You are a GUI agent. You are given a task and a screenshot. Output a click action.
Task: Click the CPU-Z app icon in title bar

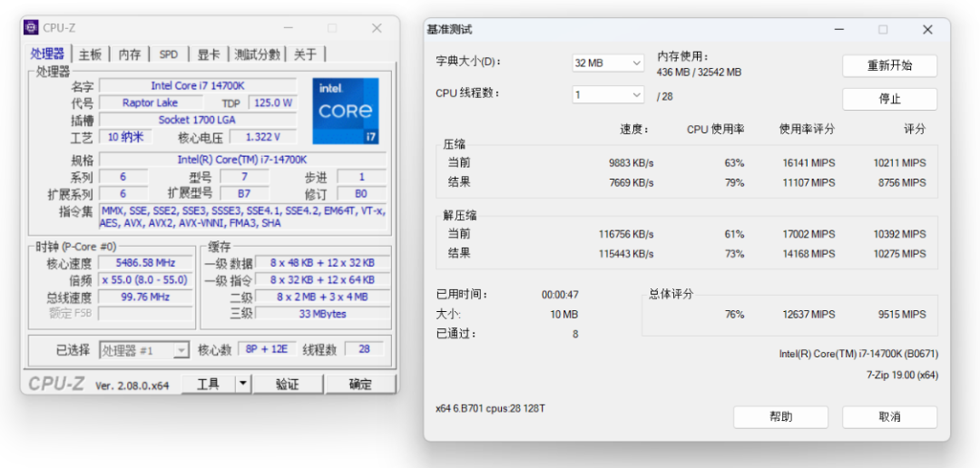(31, 27)
